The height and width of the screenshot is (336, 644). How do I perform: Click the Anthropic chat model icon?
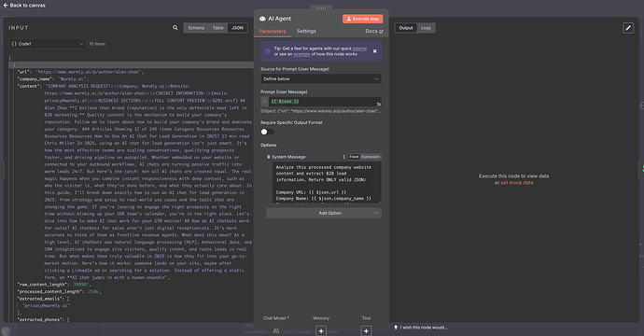(276, 331)
